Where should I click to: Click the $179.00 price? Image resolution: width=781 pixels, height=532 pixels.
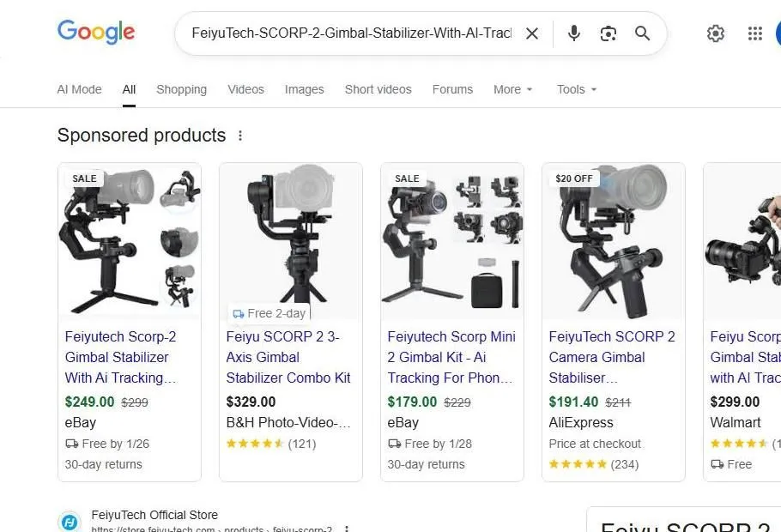(x=412, y=402)
